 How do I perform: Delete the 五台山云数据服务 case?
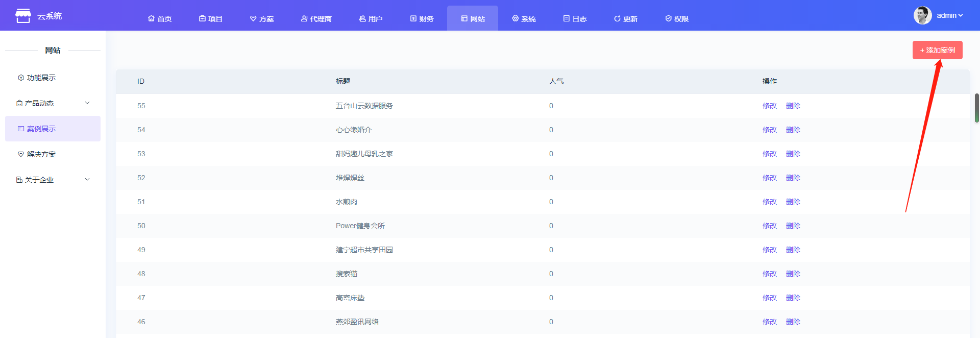(793, 106)
